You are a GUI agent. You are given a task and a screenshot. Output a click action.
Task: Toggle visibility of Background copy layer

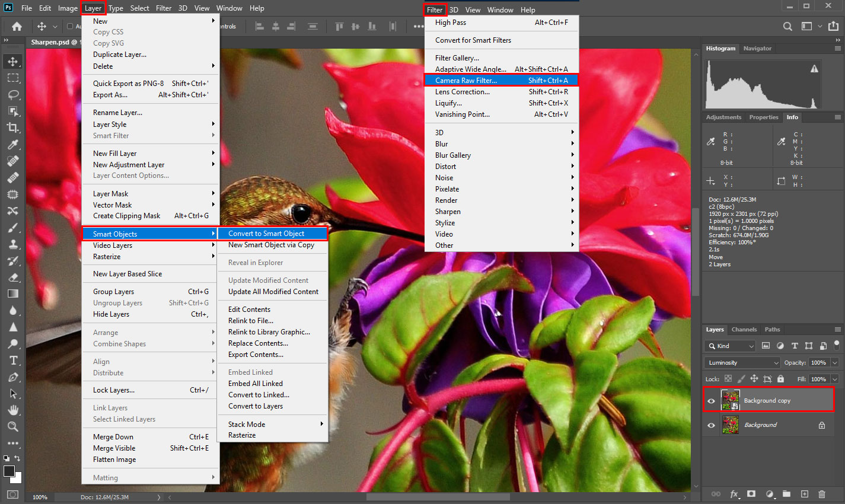[711, 400]
